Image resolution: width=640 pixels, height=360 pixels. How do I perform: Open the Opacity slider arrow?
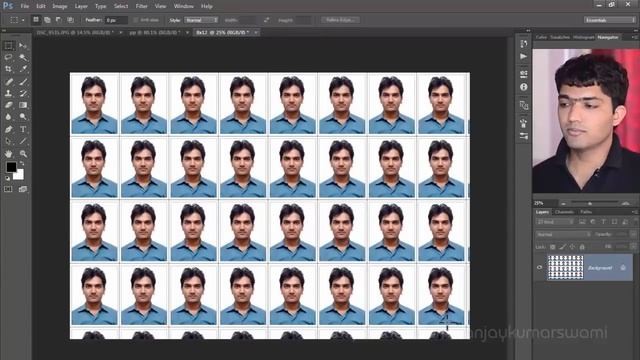point(633,234)
